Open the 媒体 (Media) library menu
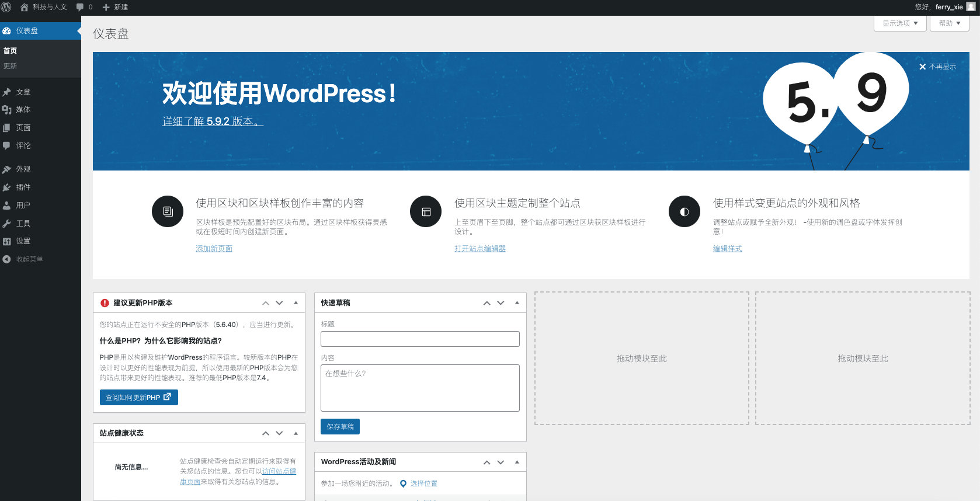 coord(23,110)
